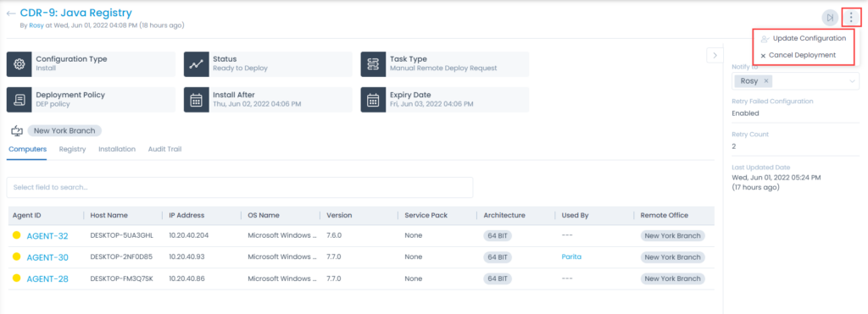
Task: Select Update Configuration from the menu
Action: coord(804,39)
